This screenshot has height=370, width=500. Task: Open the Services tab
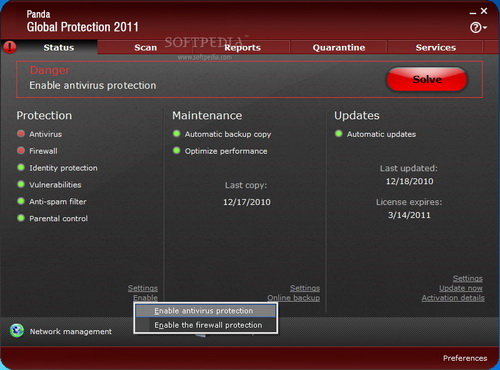pos(435,47)
